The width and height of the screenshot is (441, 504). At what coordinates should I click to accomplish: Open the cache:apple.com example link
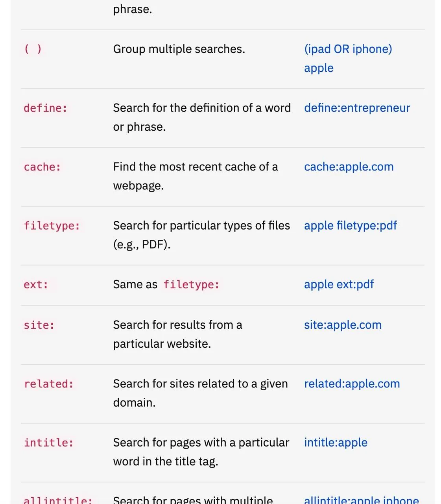click(x=349, y=167)
